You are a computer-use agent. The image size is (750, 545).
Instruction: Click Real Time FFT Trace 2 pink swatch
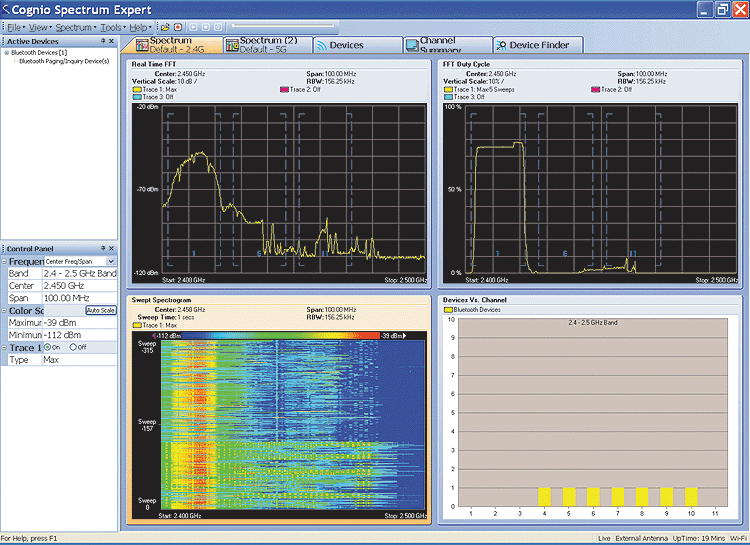284,89
